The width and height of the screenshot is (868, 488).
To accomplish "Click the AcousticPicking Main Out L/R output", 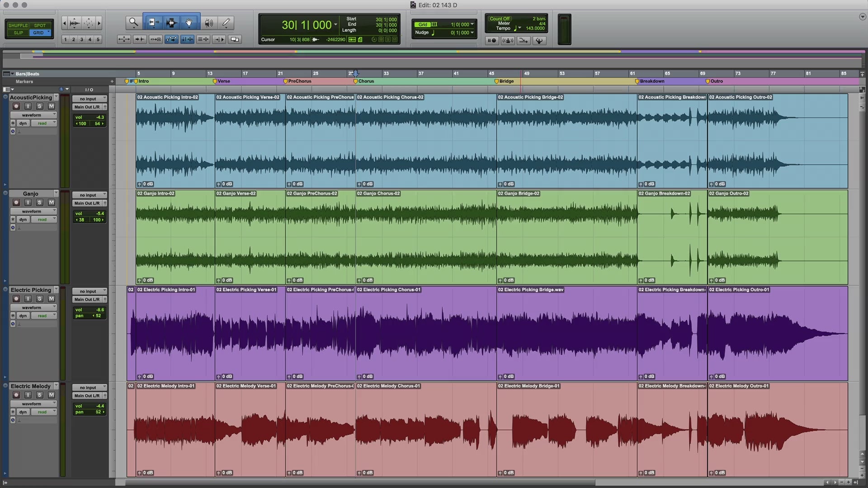I will [87, 107].
